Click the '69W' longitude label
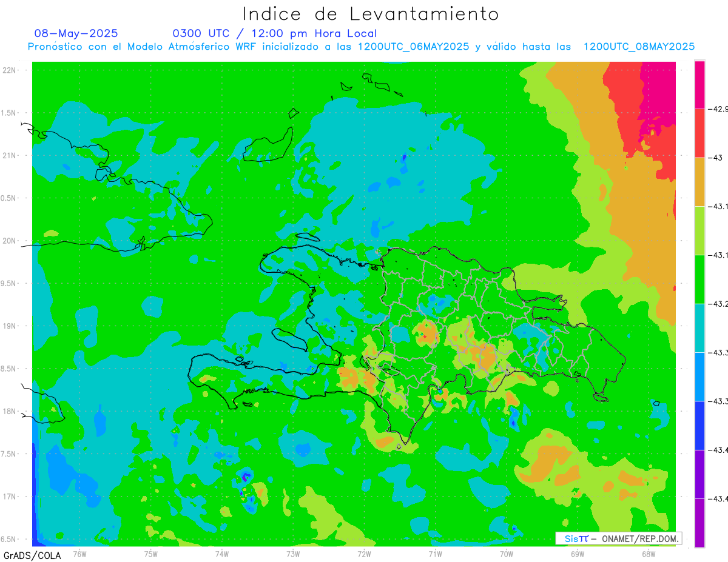This screenshot has height=562, width=728. (x=578, y=554)
